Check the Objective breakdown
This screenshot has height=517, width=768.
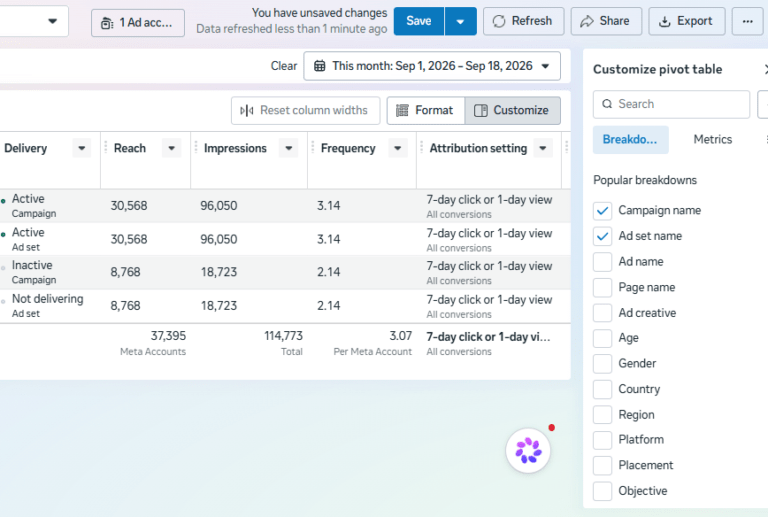pos(602,491)
